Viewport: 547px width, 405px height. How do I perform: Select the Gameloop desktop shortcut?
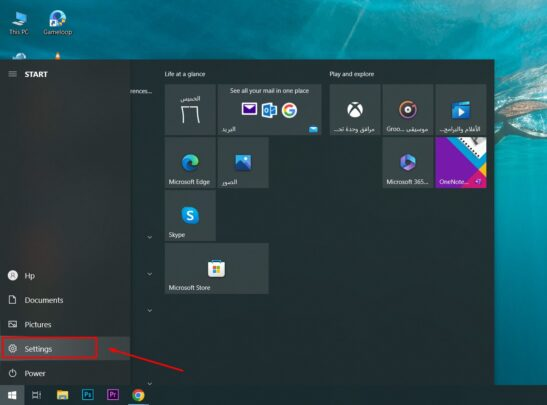click(58, 22)
